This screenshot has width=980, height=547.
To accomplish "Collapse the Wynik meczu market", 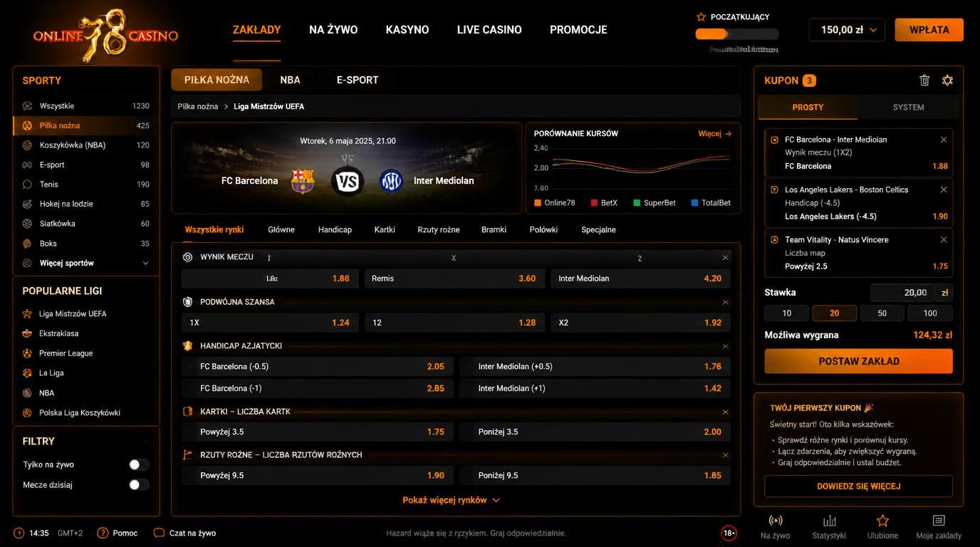I will point(725,258).
